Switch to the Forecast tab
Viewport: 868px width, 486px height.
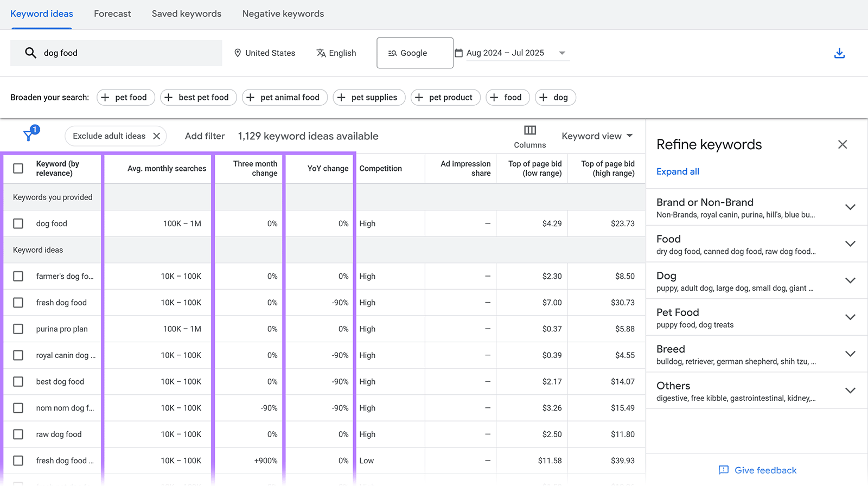[112, 14]
